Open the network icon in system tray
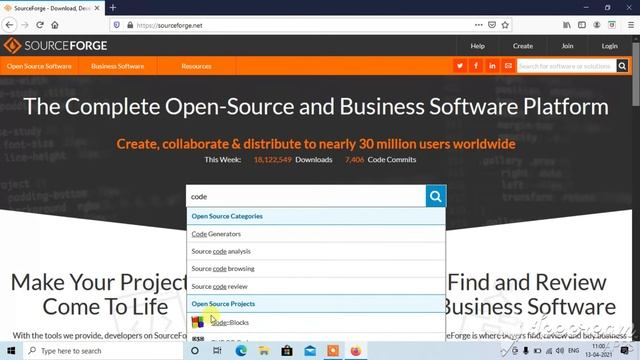The height and width of the screenshot is (360, 640). [549, 351]
